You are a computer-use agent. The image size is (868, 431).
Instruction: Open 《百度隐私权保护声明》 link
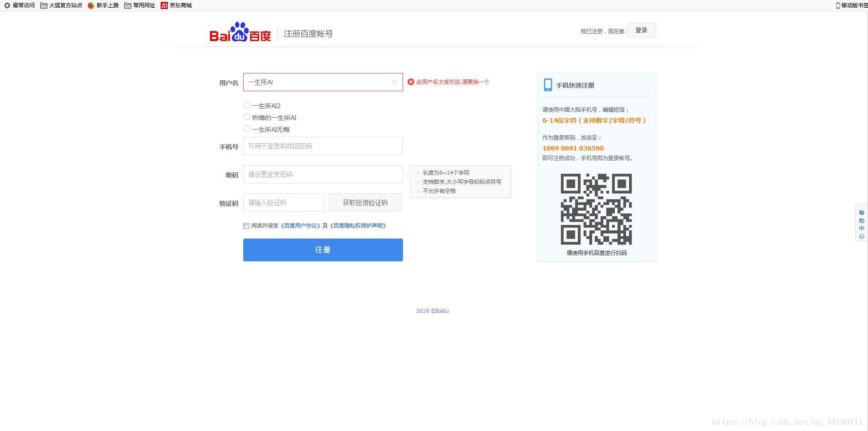point(358,226)
